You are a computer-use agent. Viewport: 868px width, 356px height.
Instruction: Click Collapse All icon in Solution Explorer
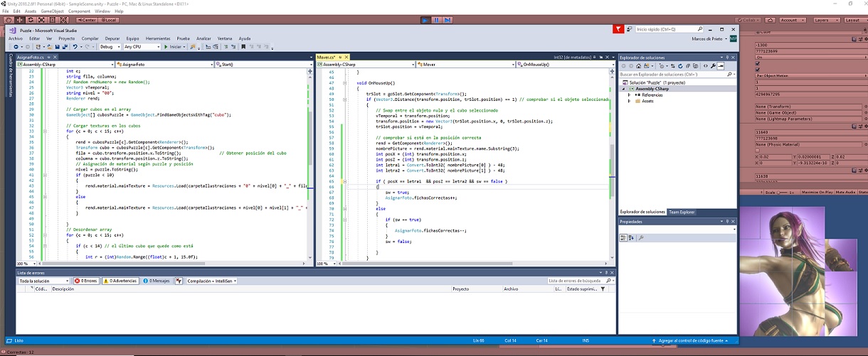(688, 66)
